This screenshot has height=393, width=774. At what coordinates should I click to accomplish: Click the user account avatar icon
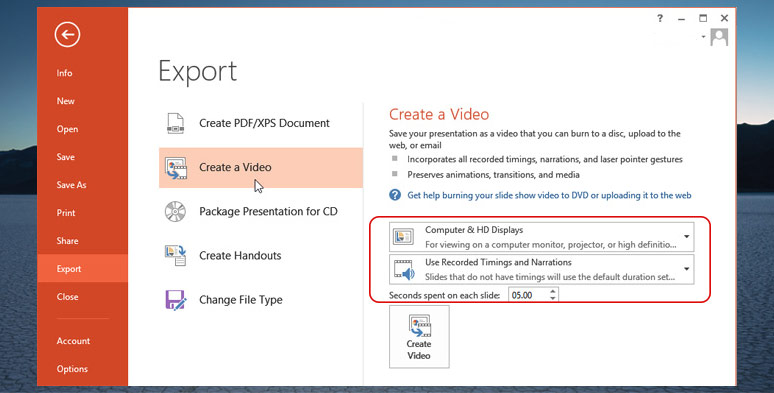[719, 37]
